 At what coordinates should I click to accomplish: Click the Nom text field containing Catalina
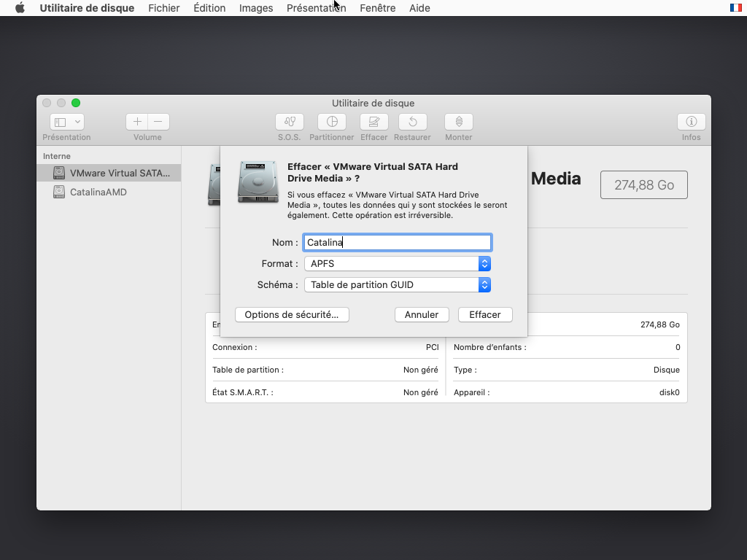click(x=398, y=242)
